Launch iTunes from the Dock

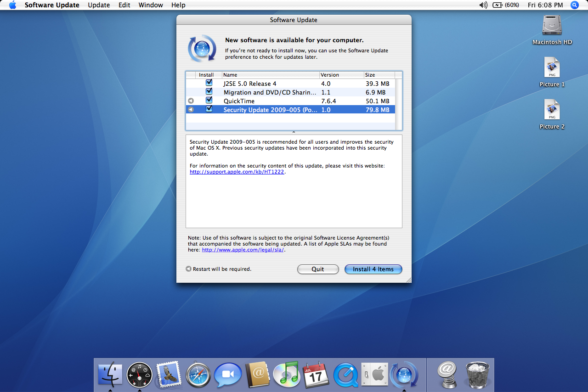[x=287, y=375]
